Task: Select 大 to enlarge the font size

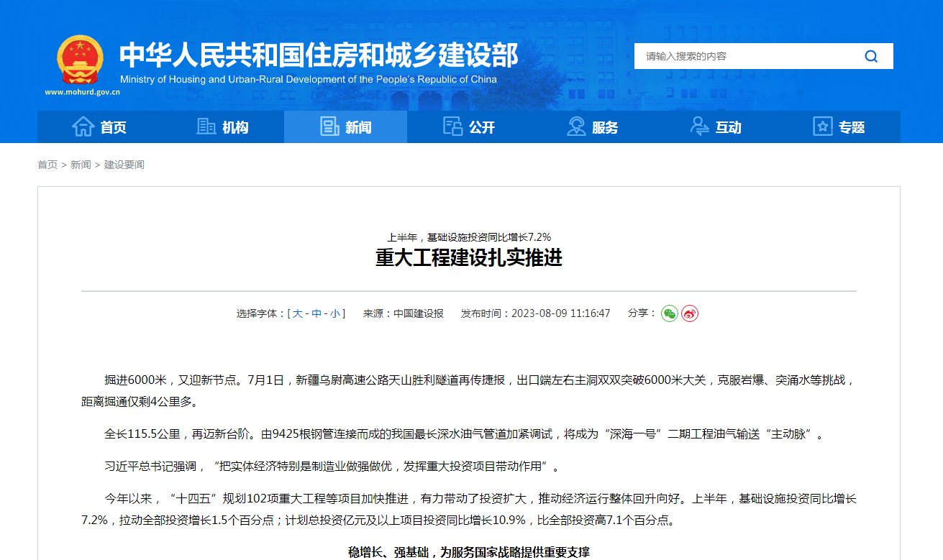Action: tap(297, 313)
